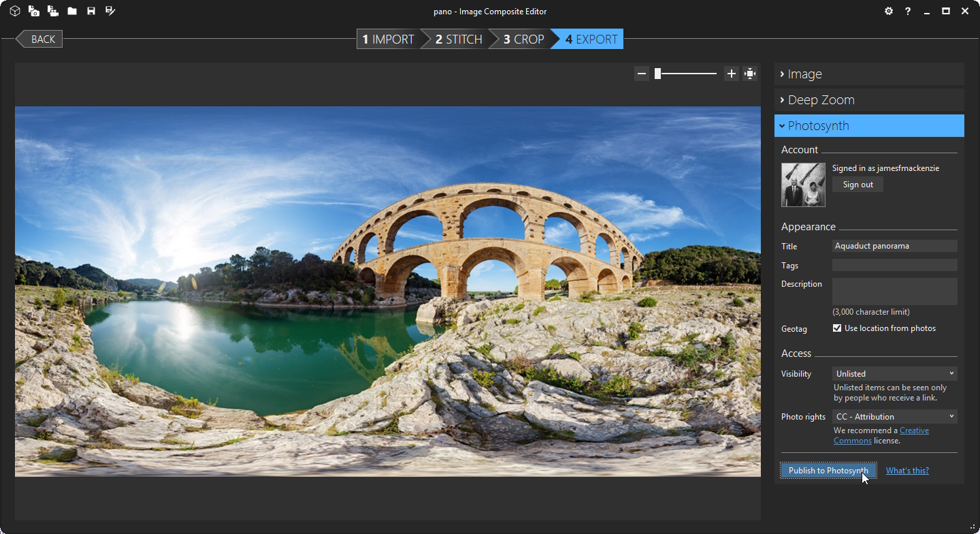980x534 pixels.
Task: Click the Tags input field
Action: click(x=894, y=265)
